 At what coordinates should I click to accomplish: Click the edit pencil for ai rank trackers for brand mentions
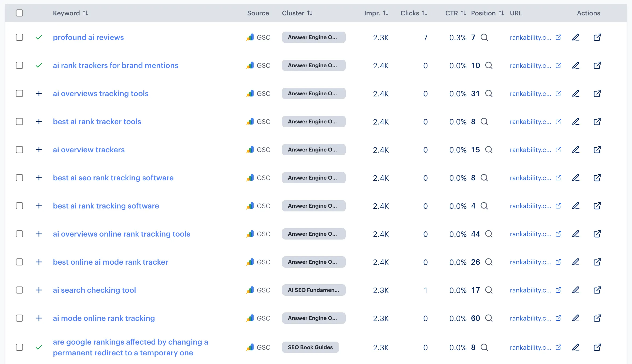[576, 65]
